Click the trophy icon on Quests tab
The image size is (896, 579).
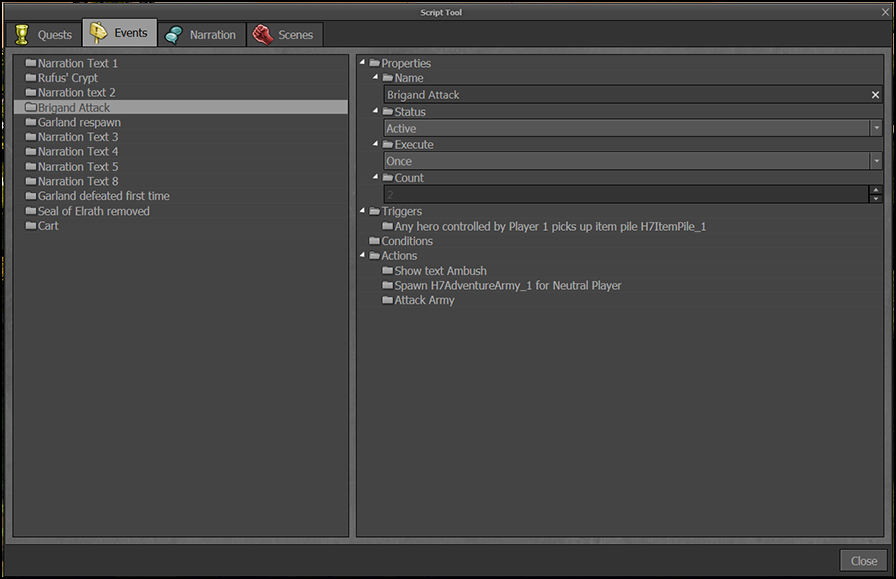coord(21,34)
